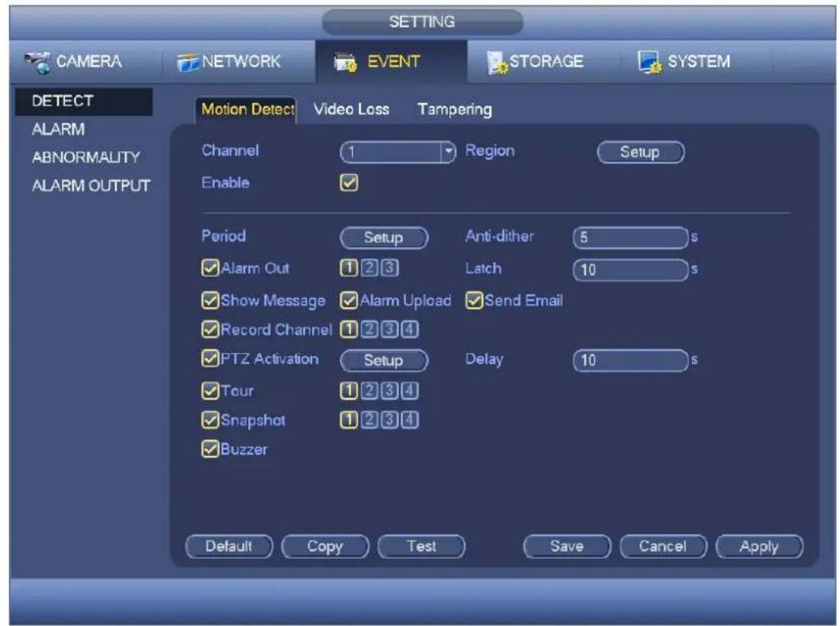Viewport: 840px width, 626px height.
Task: Select the EVENT tab
Action: (391, 62)
